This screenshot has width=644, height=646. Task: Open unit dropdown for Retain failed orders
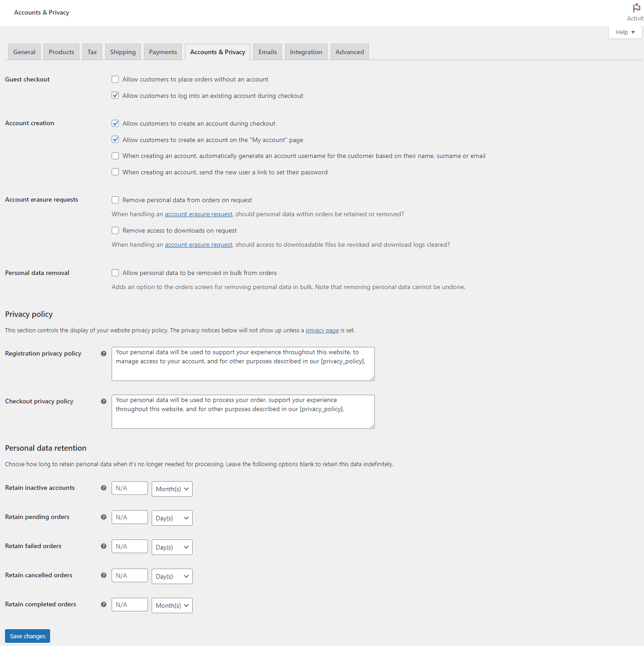(x=172, y=547)
